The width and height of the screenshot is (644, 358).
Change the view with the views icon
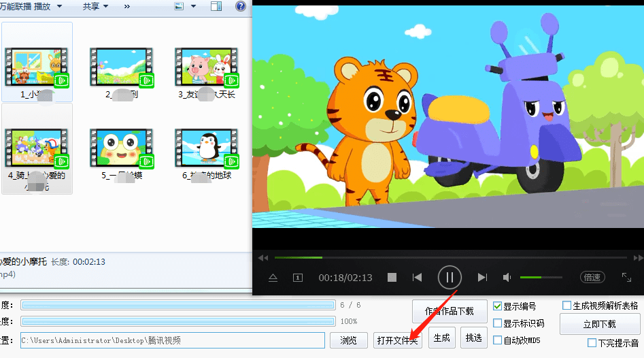tap(179, 6)
